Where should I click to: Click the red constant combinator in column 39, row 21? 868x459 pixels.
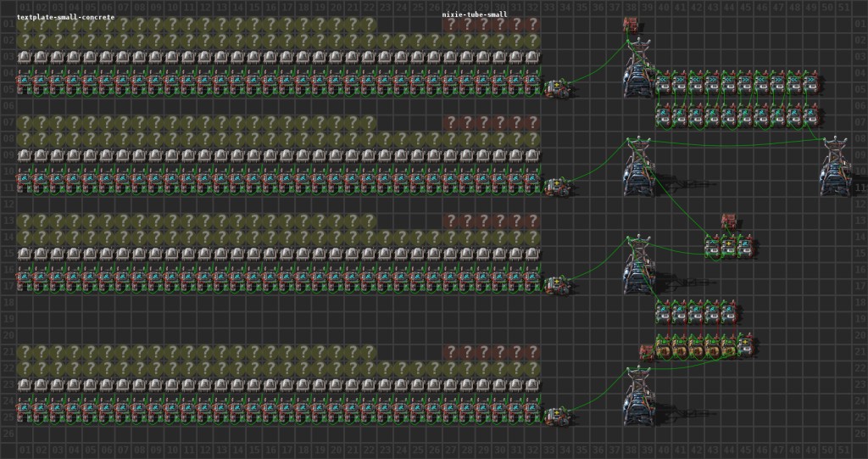647,351
